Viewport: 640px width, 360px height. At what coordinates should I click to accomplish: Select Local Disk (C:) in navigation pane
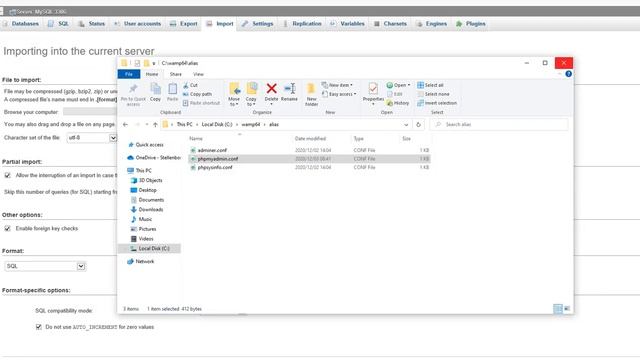(x=149, y=248)
